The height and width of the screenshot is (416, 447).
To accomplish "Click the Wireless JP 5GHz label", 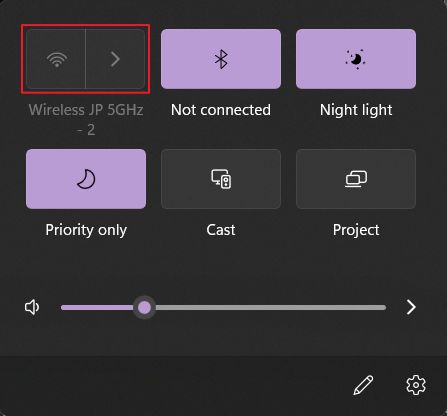I will point(86,119).
